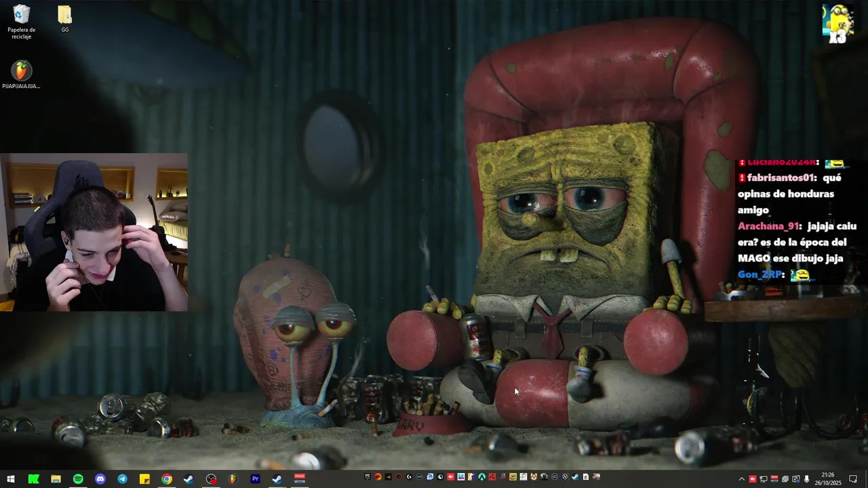Open the Kick app in taskbar
The width and height of the screenshot is (868, 488).
coord(33,479)
